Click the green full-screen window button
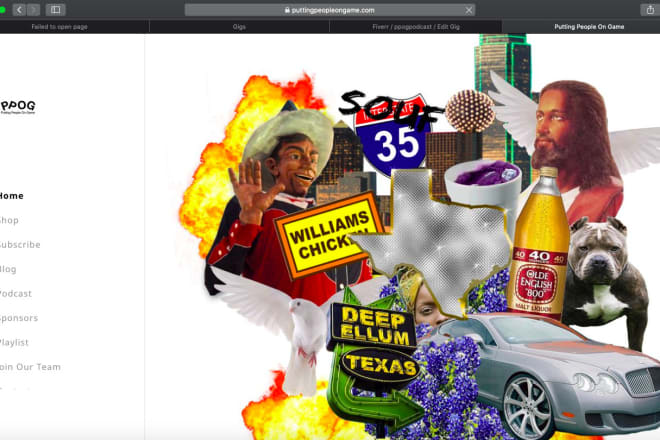This screenshot has height=440, width=660. point(2,10)
